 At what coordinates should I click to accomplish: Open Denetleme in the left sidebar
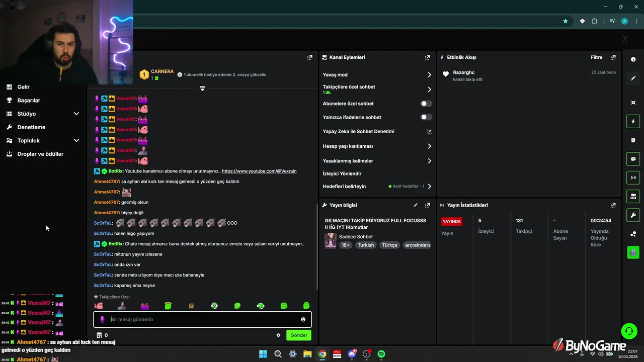coord(31,127)
